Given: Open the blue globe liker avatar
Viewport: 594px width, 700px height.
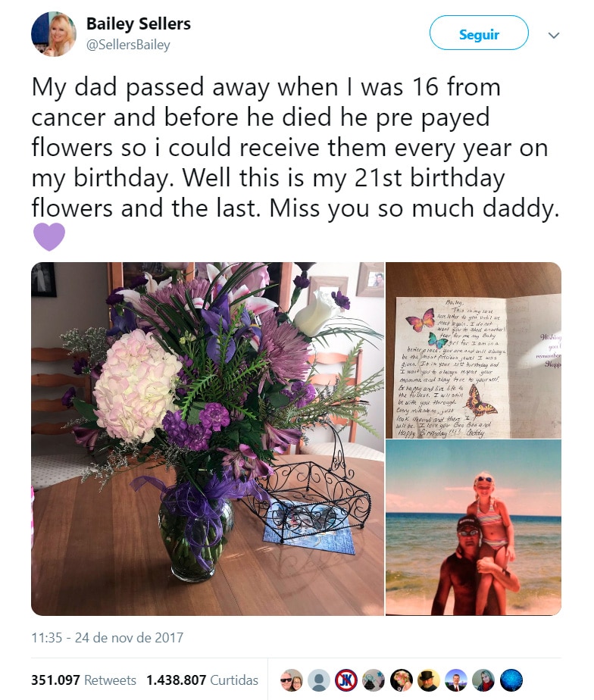Looking at the screenshot, I should 511,680.
